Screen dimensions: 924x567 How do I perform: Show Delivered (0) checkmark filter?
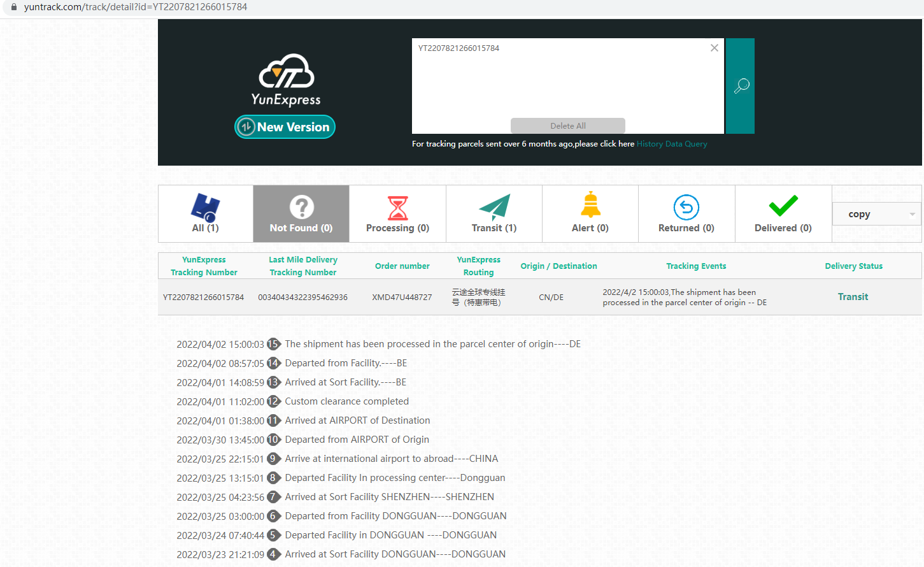tap(783, 213)
